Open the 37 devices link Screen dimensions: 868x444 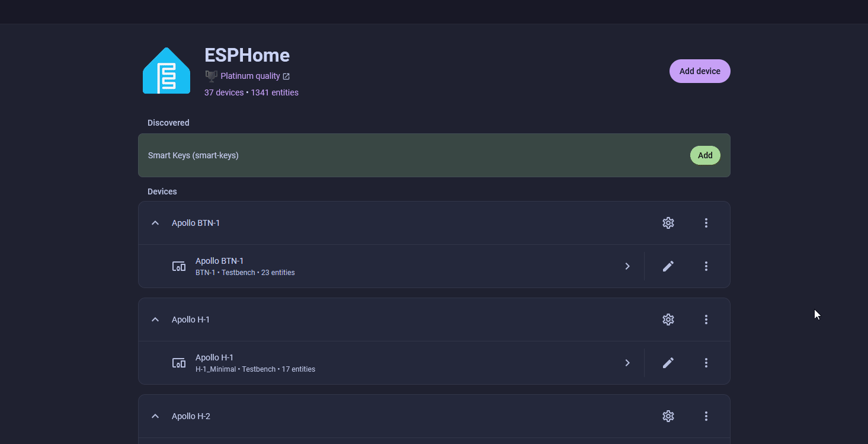[x=224, y=92]
